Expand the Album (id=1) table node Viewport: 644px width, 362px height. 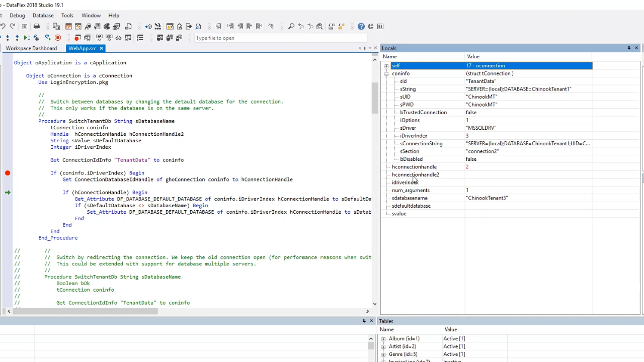point(384,339)
